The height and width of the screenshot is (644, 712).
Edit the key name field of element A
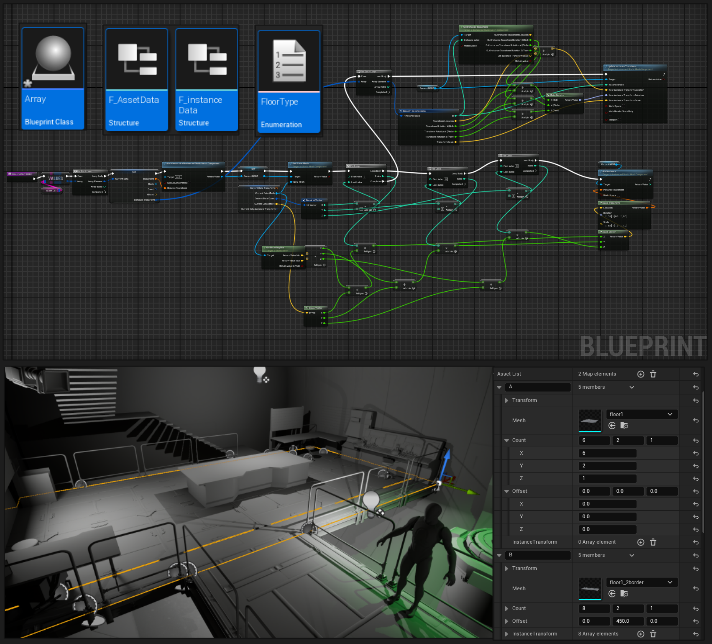[x=538, y=387]
